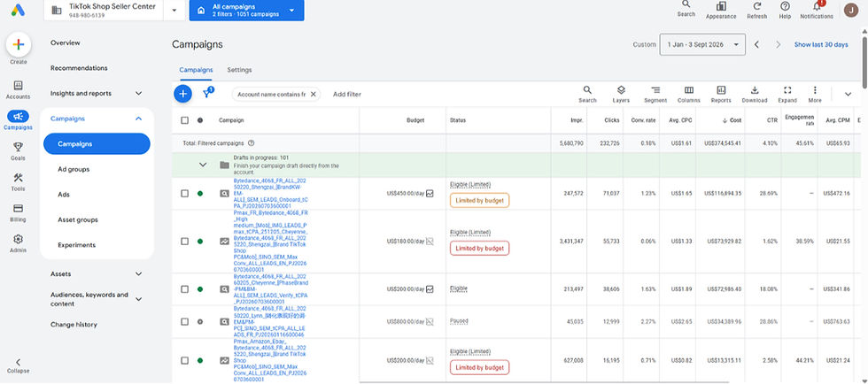
Task: Go to the previous date range
Action: tap(756, 44)
